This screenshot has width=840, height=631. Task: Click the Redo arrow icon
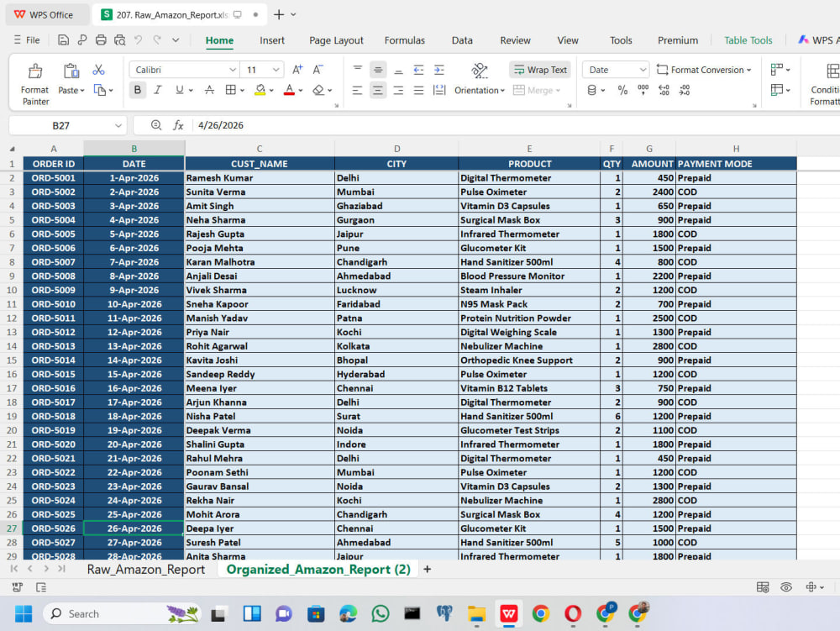point(157,39)
